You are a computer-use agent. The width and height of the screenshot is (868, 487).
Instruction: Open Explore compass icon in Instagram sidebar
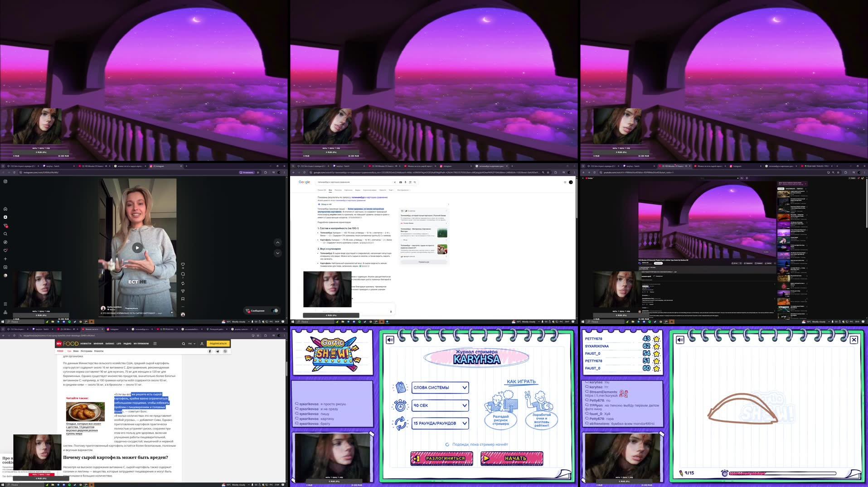click(5, 242)
